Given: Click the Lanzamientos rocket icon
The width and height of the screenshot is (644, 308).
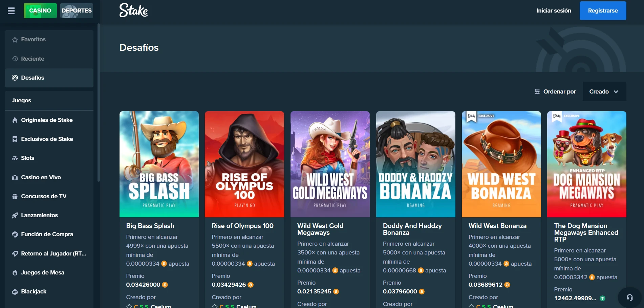Looking at the screenshot, I should click(x=15, y=215).
